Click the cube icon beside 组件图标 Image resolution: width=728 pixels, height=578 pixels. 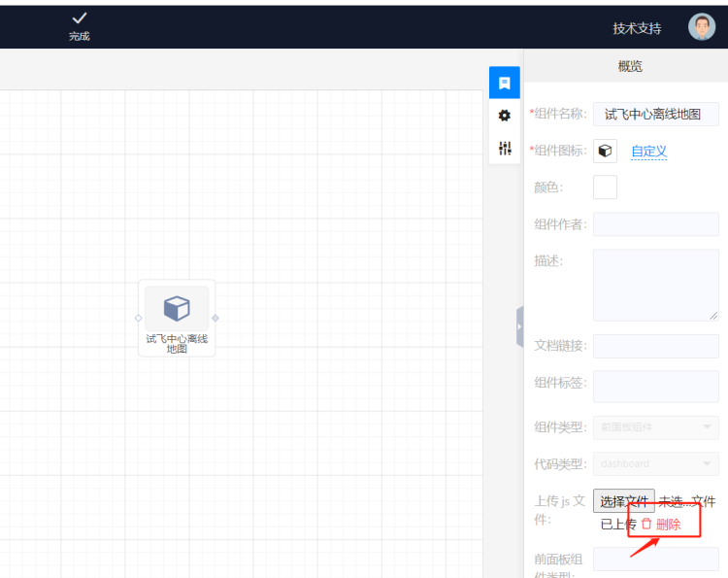[x=605, y=151]
